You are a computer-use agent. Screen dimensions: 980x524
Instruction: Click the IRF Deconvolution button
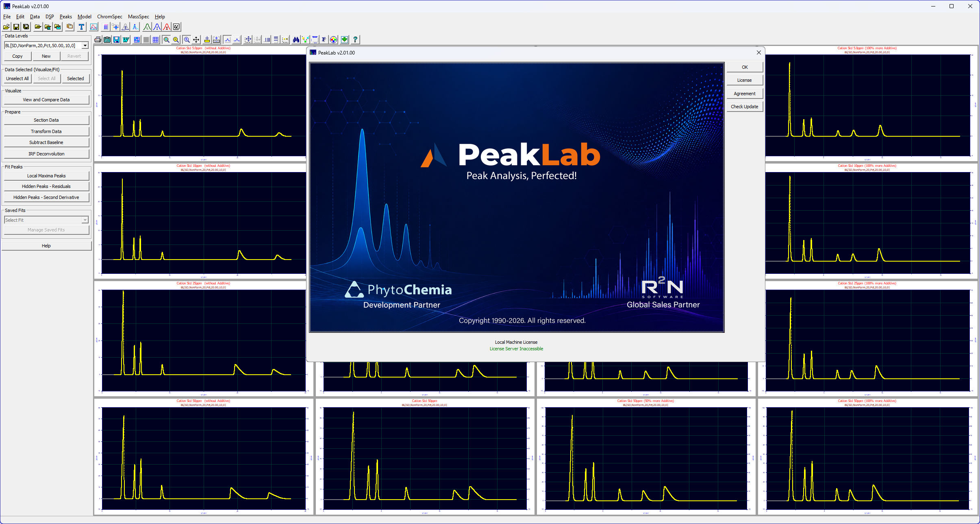pos(46,154)
